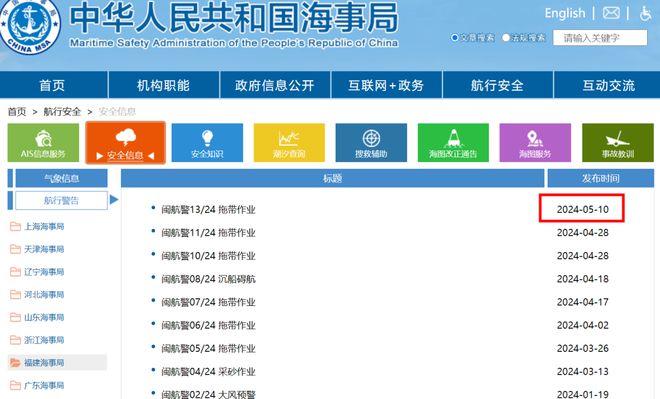Click the 山东海事局 folder icon
The height and width of the screenshot is (399, 660).
tap(15, 317)
